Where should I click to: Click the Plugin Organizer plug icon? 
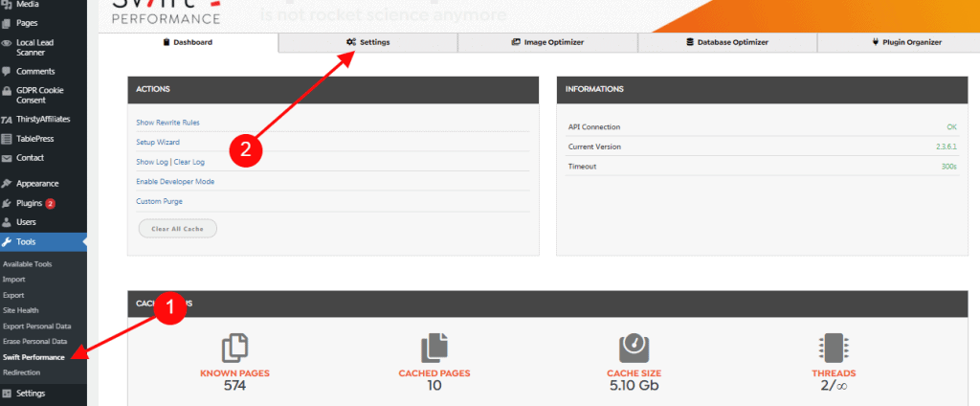876,42
